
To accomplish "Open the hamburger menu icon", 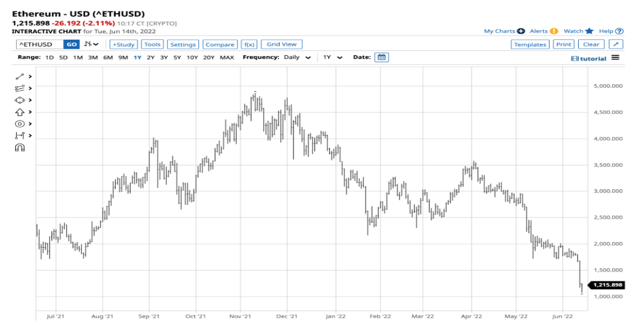I will pos(616,58).
